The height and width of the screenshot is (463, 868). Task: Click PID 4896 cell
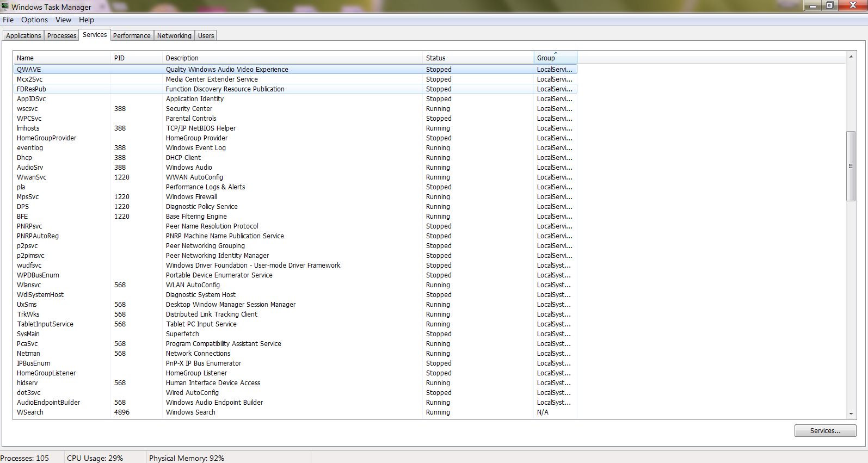click(x=122, y=412)
